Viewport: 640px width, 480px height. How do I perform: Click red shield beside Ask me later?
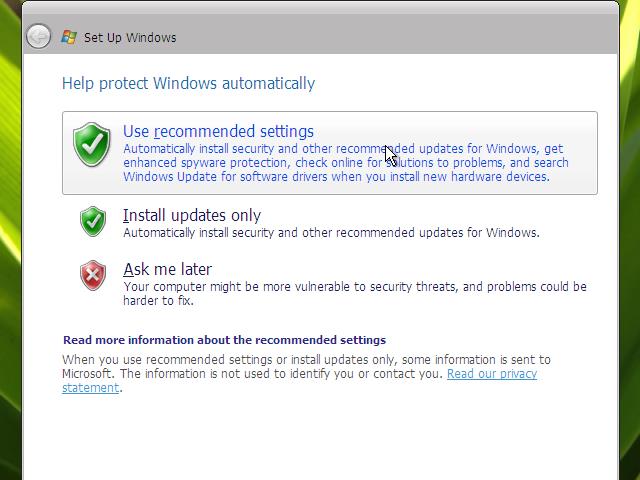pyautogui.click(x=93, y=275)
